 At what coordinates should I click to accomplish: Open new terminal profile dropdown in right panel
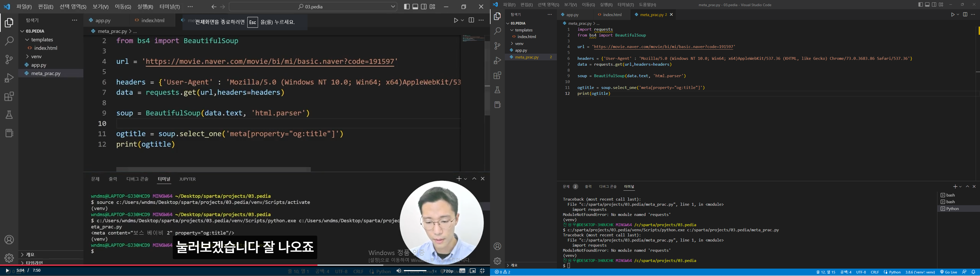(960, 186)
